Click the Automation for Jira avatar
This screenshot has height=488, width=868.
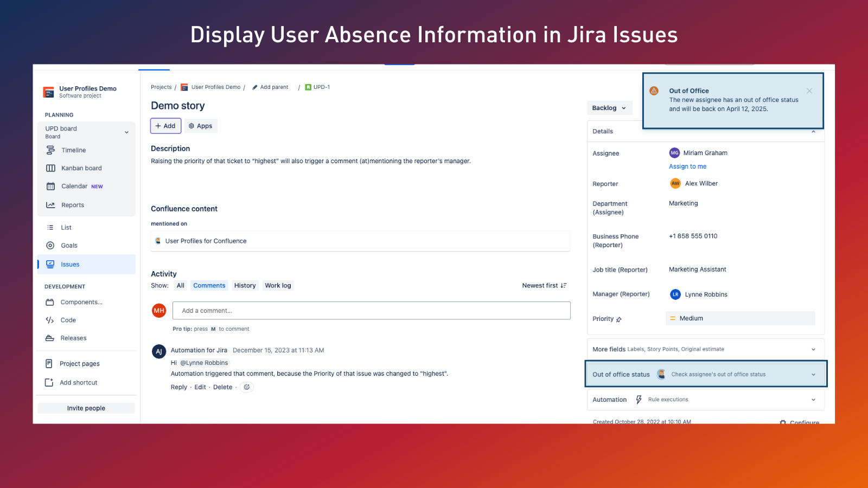159,351
